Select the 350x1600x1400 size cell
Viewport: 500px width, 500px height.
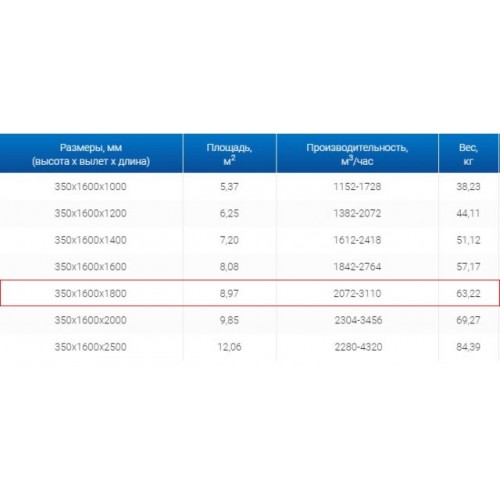point(91,240)
